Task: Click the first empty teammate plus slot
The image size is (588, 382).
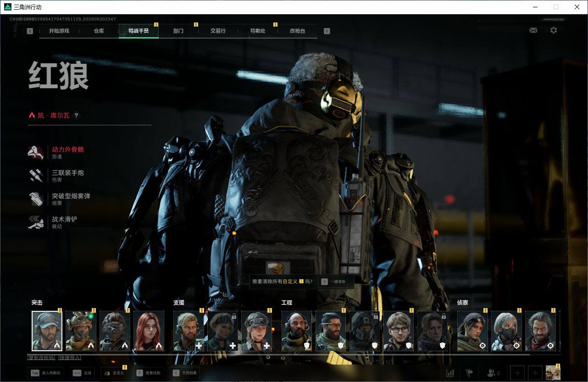Action: click(x=517, y=373)
